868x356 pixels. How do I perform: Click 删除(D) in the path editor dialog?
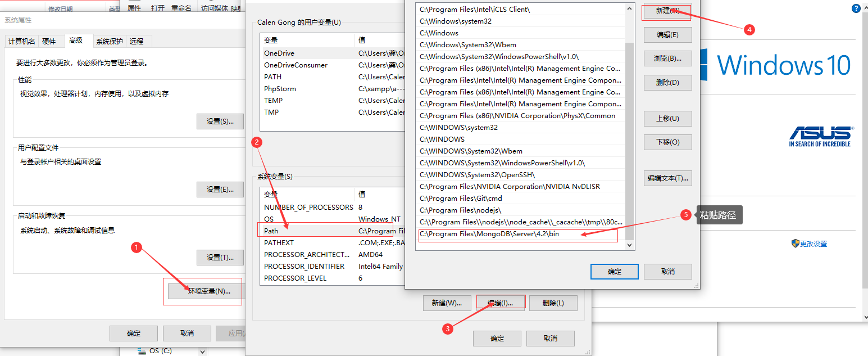(x=667, y=83)
